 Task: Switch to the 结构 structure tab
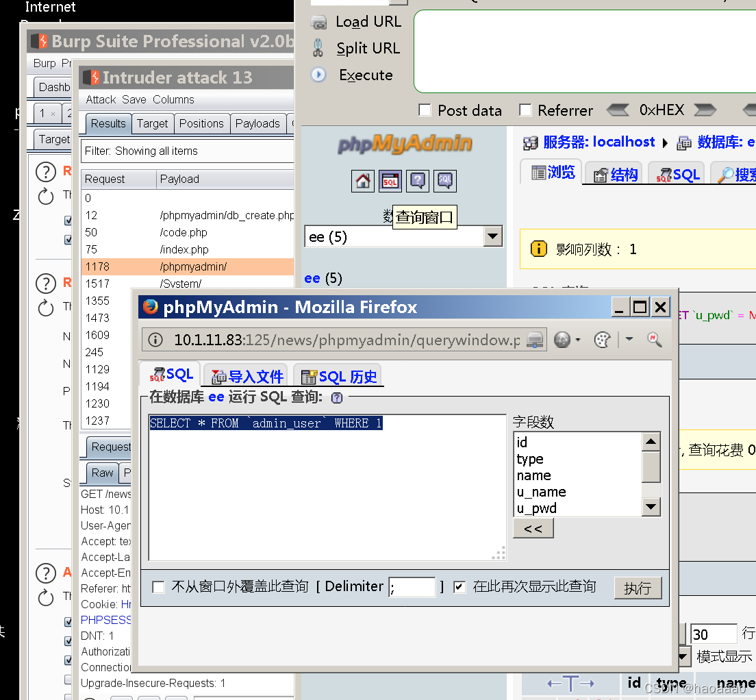tap(615, 175)
